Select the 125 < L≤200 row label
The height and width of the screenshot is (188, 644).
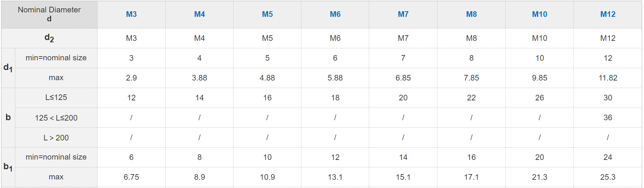tap(56, 118)
